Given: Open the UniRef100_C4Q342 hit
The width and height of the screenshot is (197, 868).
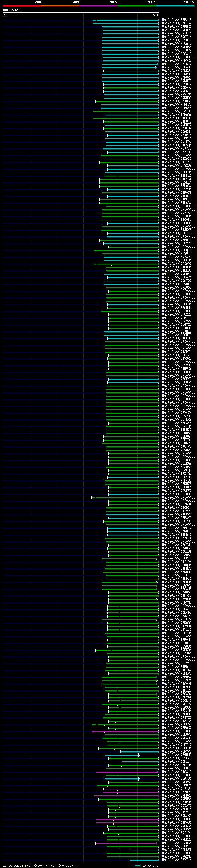Looking at the screenshot, I should click(176, 772).
